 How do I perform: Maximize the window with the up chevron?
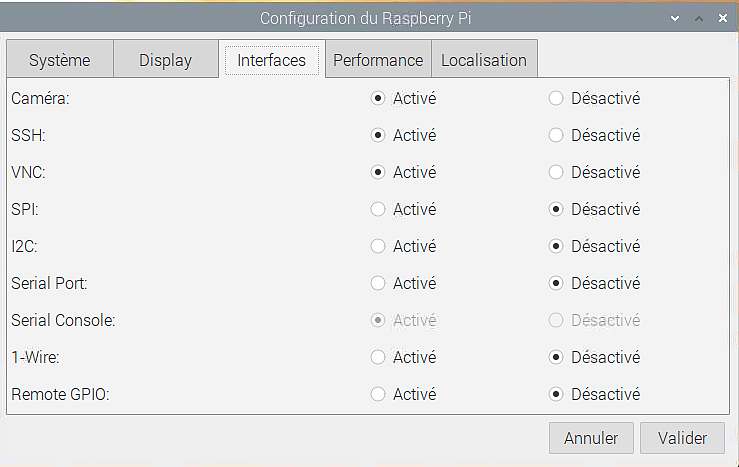(x=699, y=19)
